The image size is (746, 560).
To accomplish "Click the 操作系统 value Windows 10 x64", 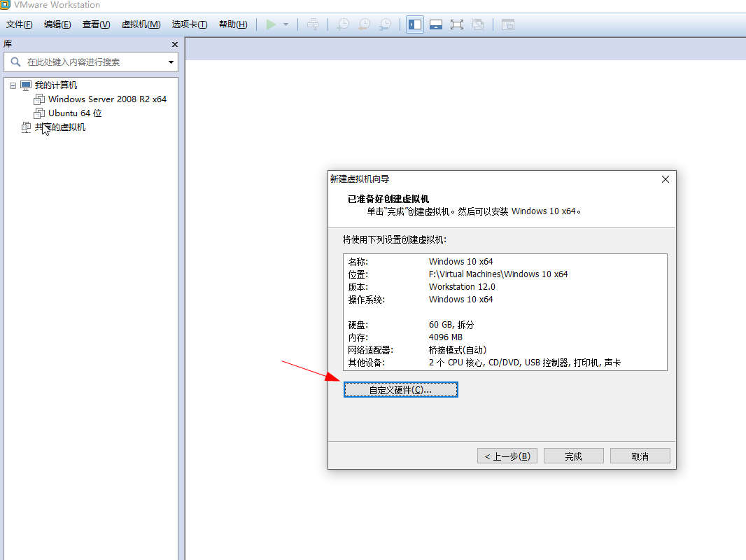I will (460, 300).
